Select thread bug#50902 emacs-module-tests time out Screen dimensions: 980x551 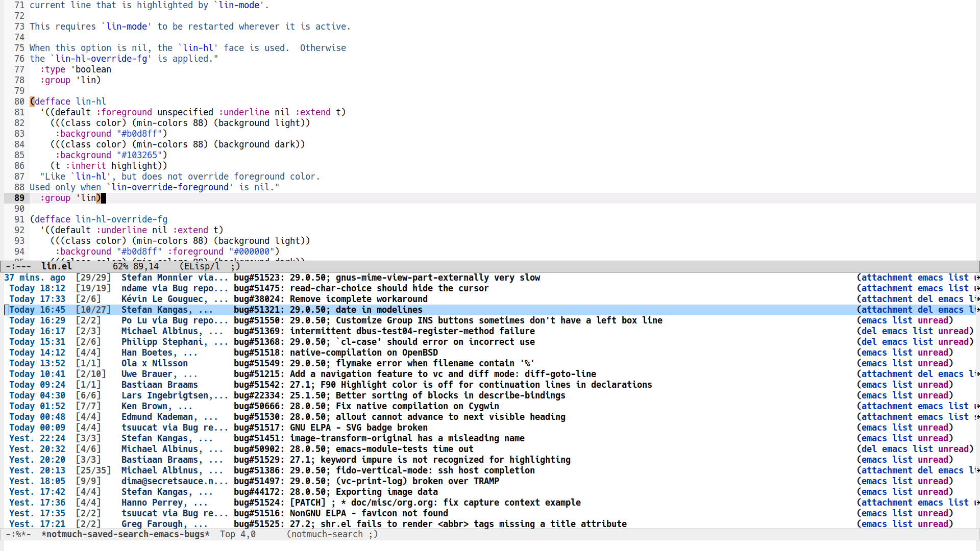354,449
